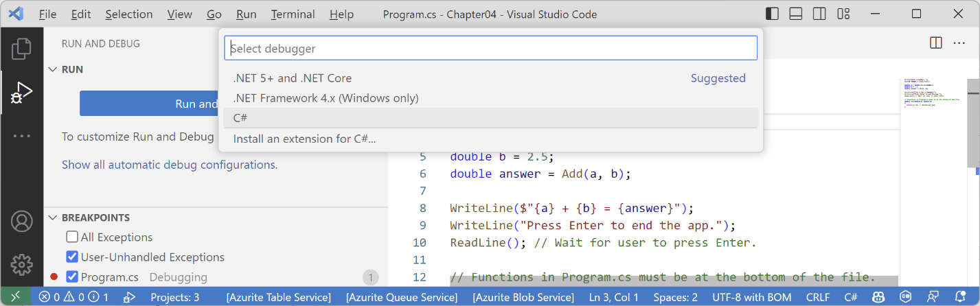The width and height of the screenshot is (980, 306).
Task: Select the C# debugger option
Action: click(490, 118)
